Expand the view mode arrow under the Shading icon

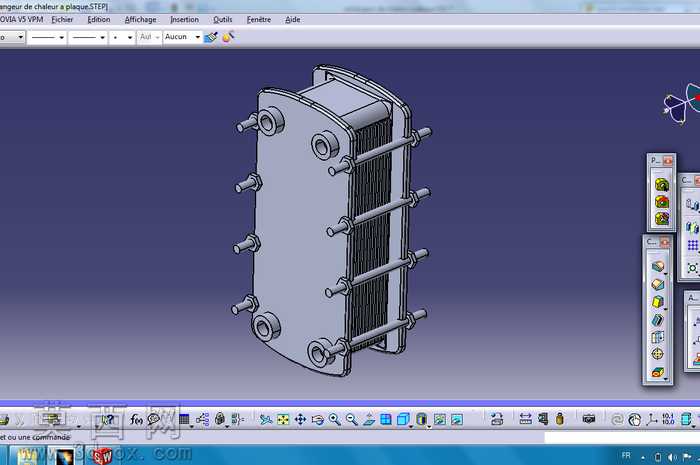(429, 427)
